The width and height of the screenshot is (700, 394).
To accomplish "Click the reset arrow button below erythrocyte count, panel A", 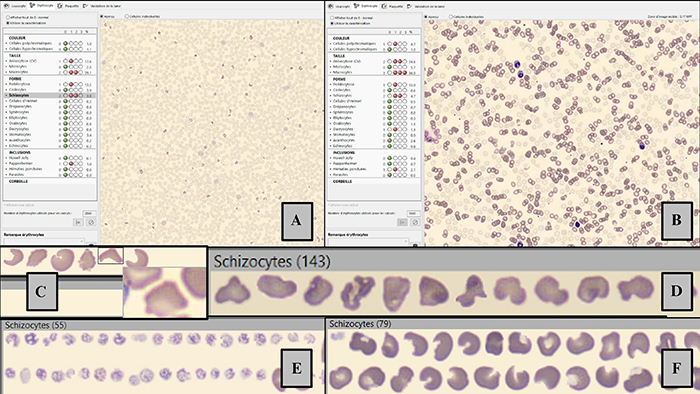I will [78, 222].
